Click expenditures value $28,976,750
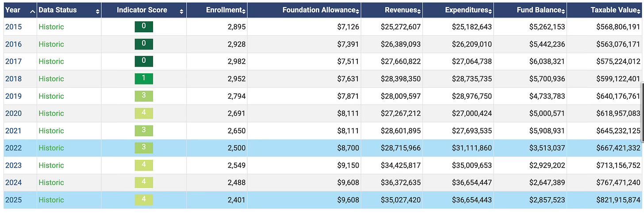This screenshot has height=213, width=644. (x=472, y=96)
